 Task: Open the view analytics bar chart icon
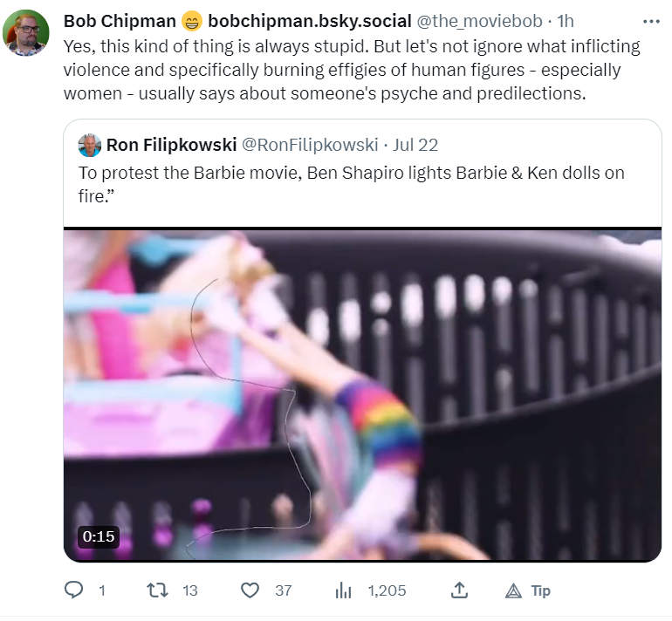(343, 590)
